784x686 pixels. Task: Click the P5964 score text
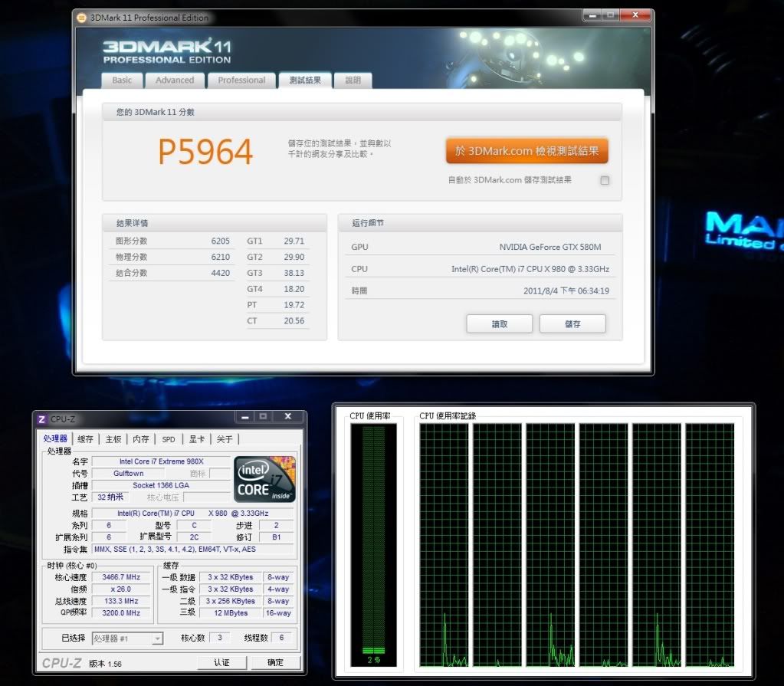tap(205, 152)
